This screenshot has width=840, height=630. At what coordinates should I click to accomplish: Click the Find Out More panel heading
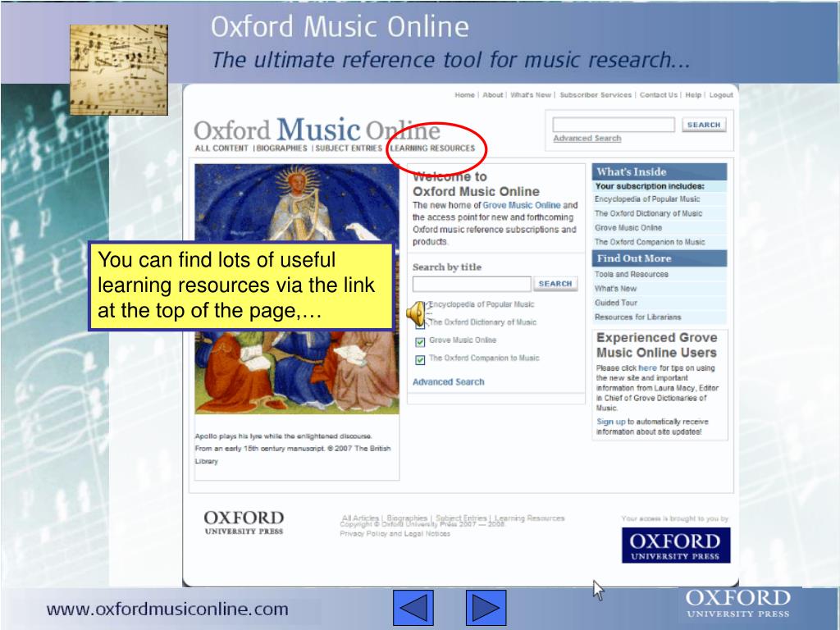pyautogui.click(x=660, y=258)
